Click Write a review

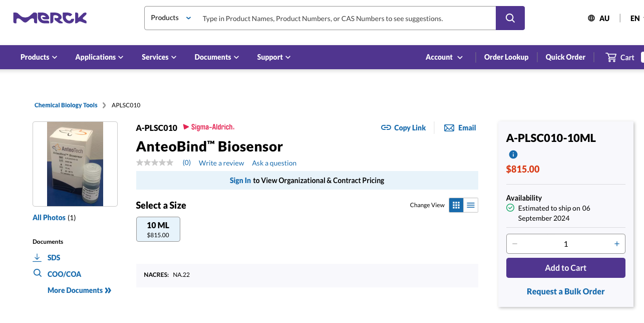coord(221,163)
